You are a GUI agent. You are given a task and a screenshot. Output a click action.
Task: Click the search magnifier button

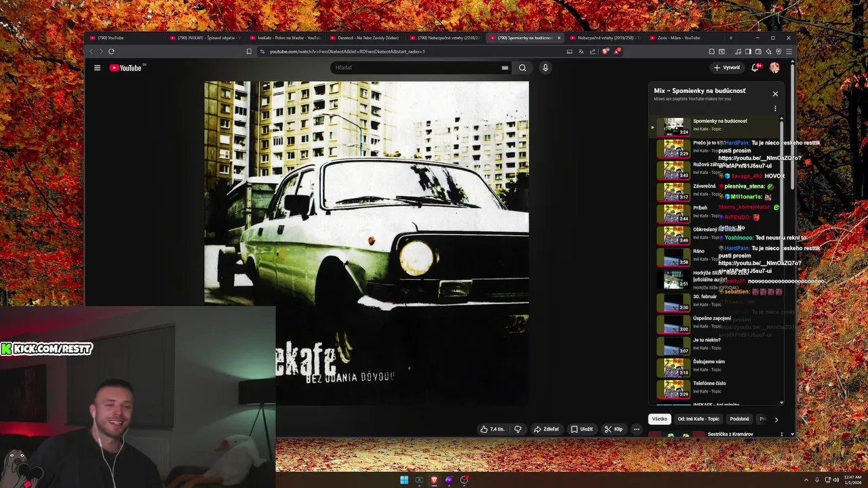pyautogui.click(x=522, y=68)
